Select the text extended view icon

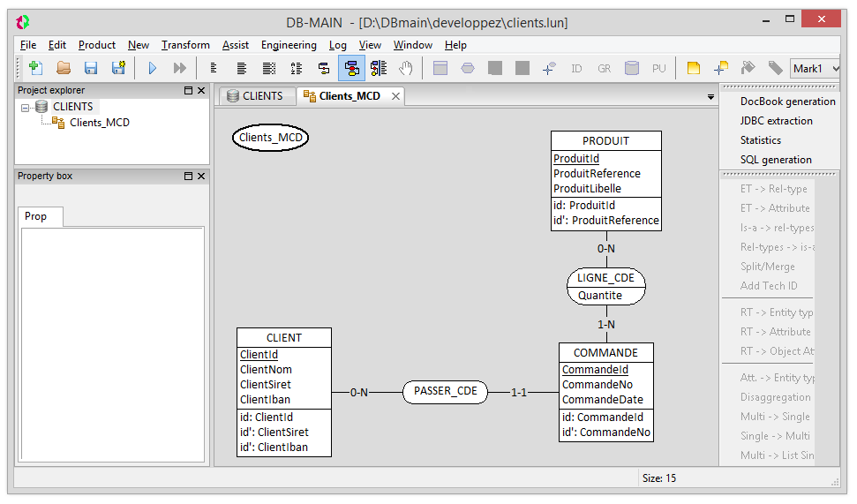[x=269, y=68]
